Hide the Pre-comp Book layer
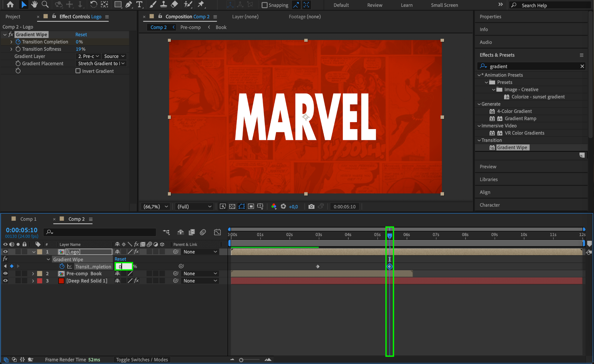The height and width of the screenshot is (364, 594). [5, 274]
